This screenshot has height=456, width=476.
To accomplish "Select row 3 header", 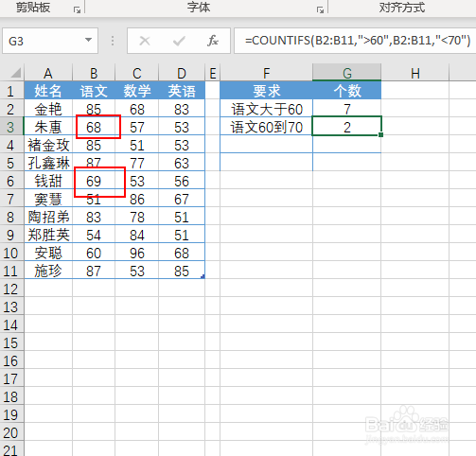I will pyautogui.click(x=11, y=127).
